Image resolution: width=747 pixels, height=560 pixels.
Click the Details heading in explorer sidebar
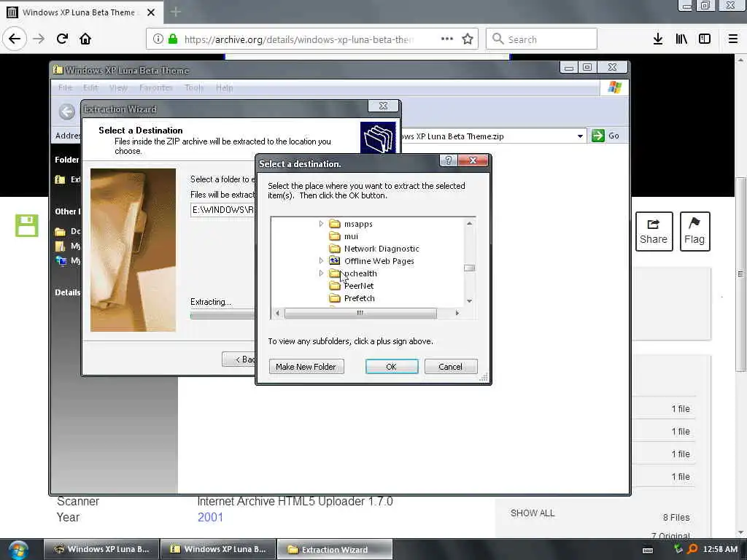tap(68, 292)
